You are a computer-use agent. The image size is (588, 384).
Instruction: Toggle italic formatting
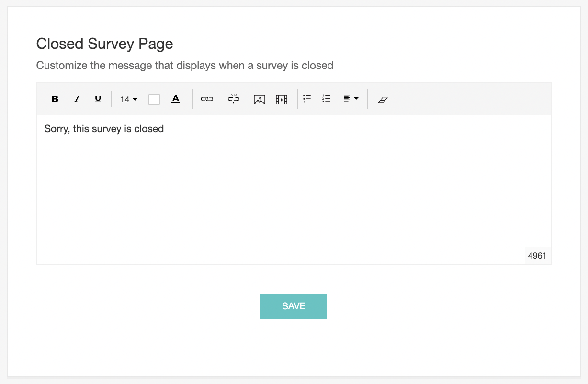pyautogui.click(x=77, y=99)
